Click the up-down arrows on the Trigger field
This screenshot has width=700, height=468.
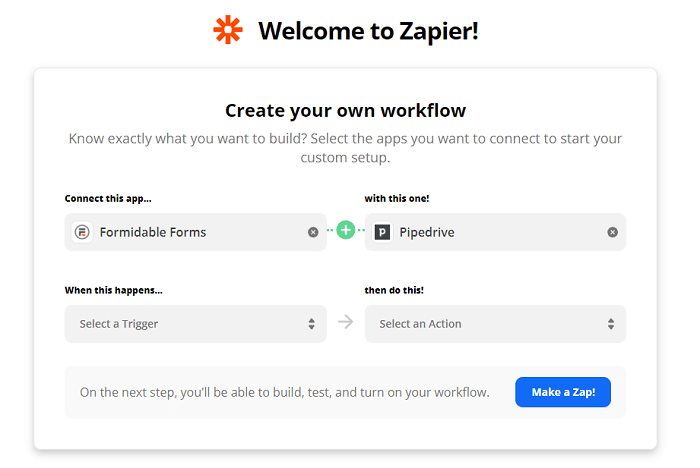(311, 324)
